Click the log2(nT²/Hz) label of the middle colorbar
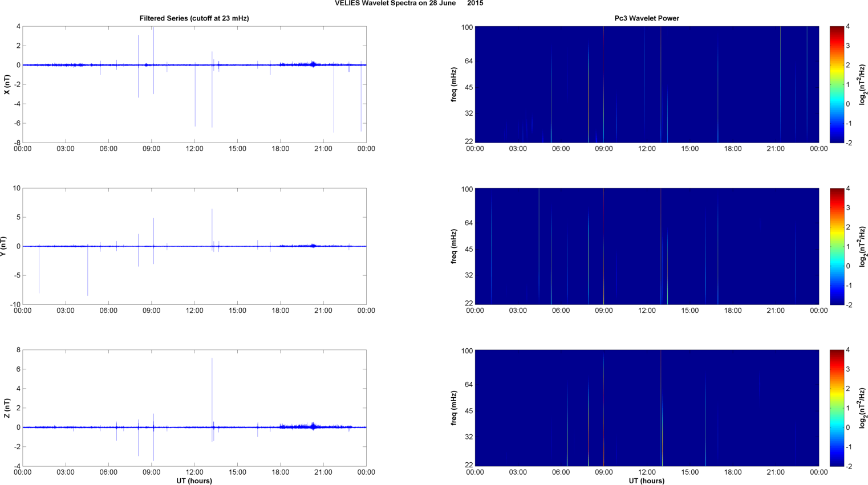The image size is (868, 485). tap(862, 246)
